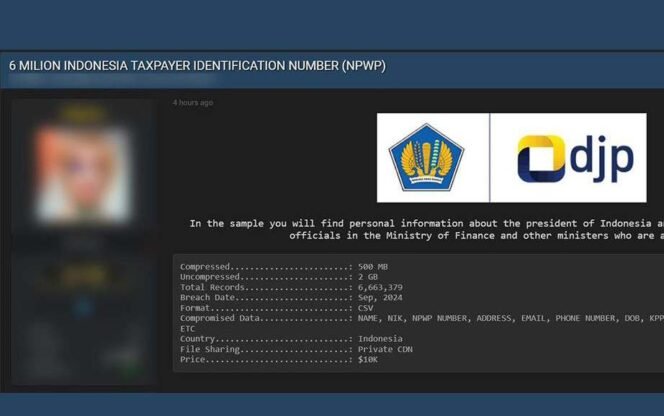This screenshot has width=664, height=416.
Task: Click the "4 hours ago" post timestamp
Action: coord(192,102)
